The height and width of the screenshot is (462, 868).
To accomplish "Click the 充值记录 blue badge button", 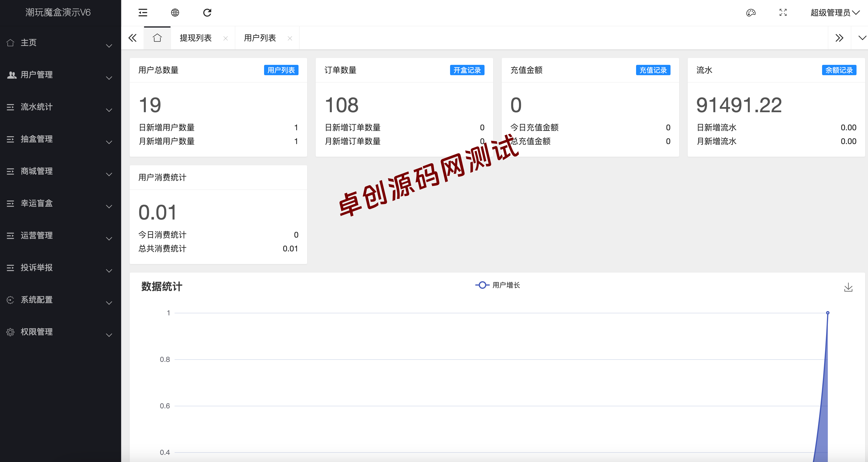I will pos(653,70).
